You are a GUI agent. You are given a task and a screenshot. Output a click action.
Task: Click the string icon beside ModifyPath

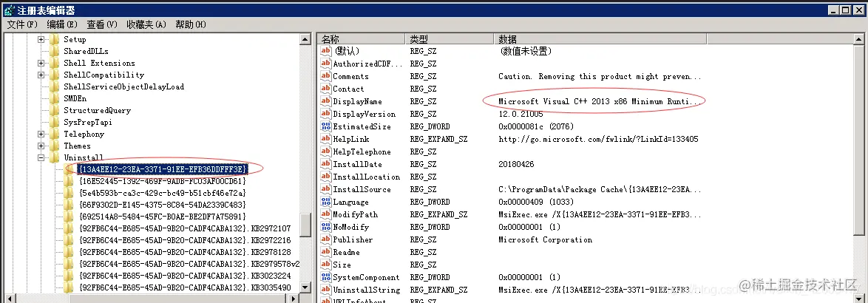pyautogui.click(x=325, y=214)
